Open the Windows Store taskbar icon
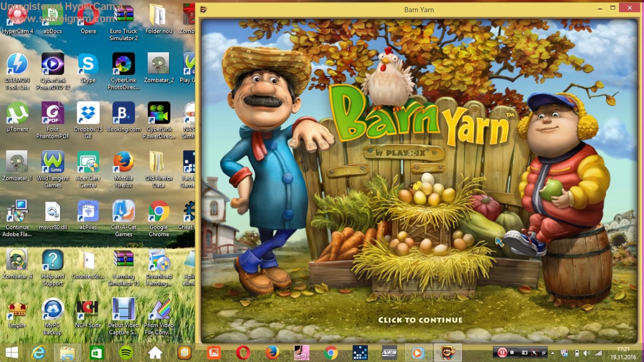644x362 pixels. point(97,353)
